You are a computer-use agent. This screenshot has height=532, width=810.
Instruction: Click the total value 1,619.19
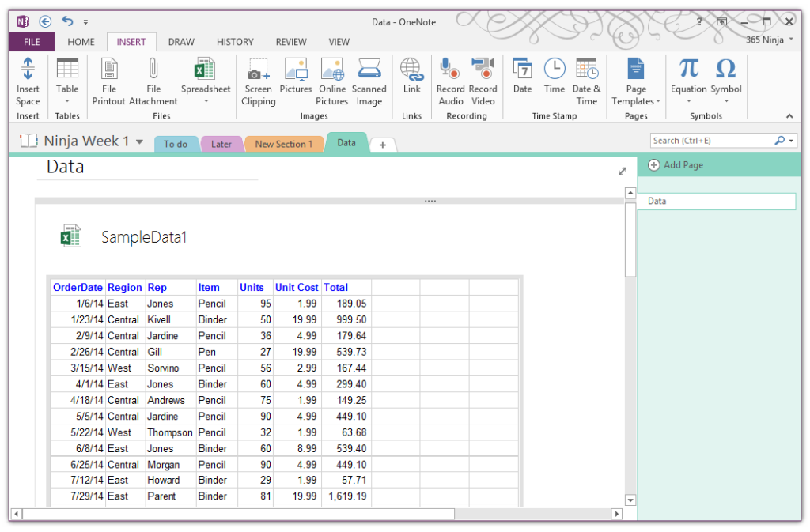[347, 496]
